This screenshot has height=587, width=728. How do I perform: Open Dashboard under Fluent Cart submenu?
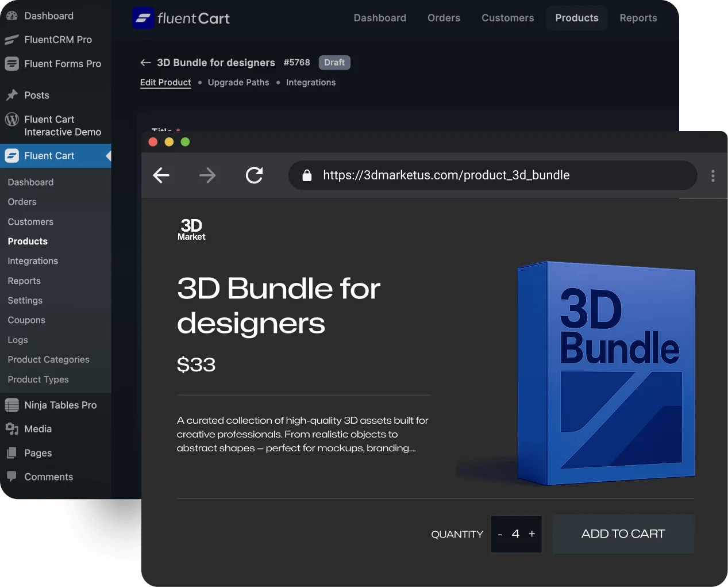tap(30, 182)
